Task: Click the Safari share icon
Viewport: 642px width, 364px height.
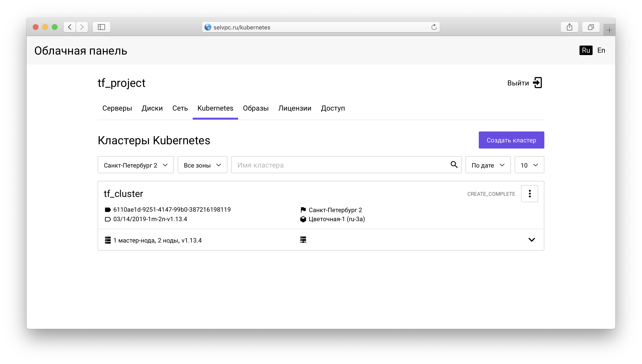Action: [x=569, y=27]
